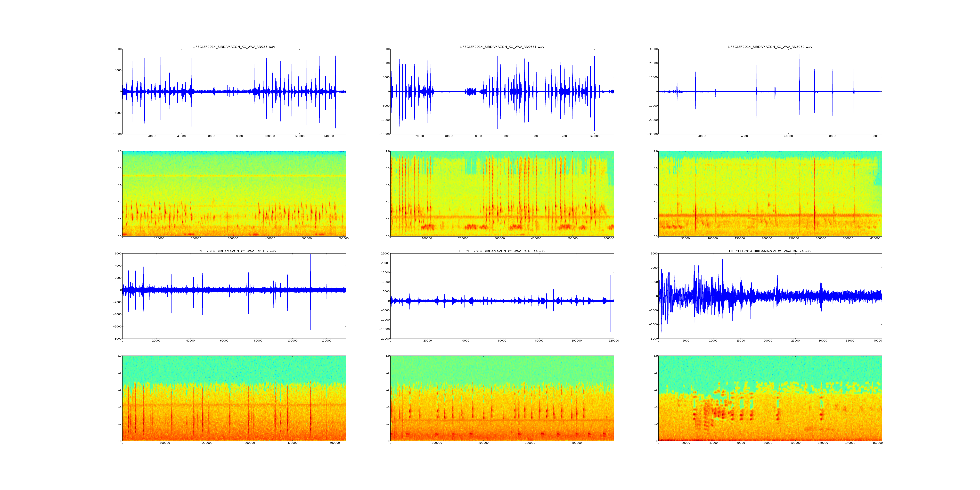Click the spectrogram below RN894.wav waveform
This screenshot has height=490, width=980.
[x=770, y=398]
